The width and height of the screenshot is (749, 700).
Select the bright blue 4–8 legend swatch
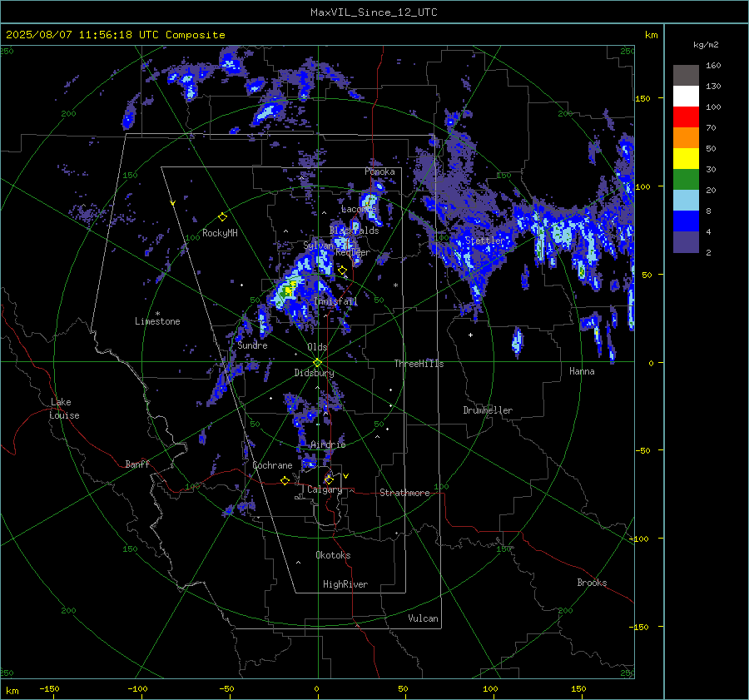[686, 221]
